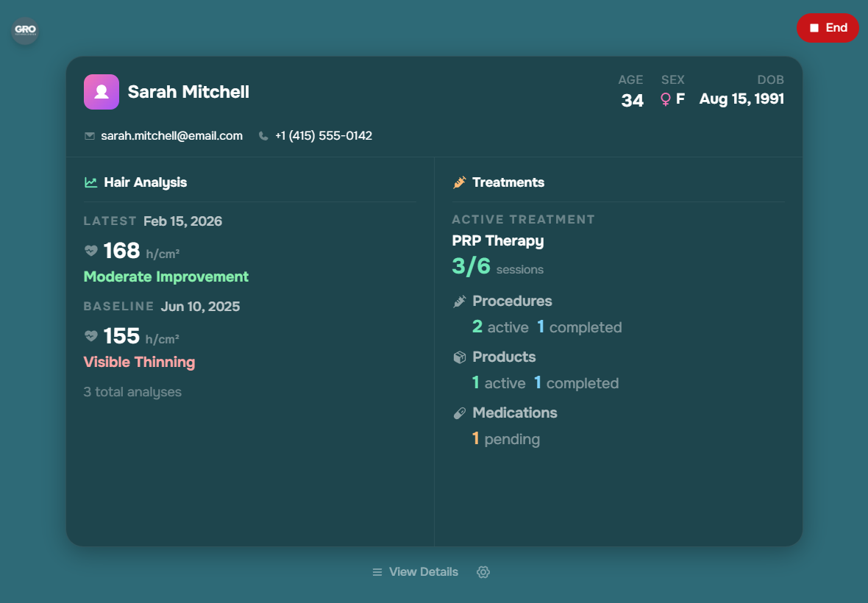Select the Moderate Improvement status
This screenshot has width=868, height=603.
tap(166, 277)
